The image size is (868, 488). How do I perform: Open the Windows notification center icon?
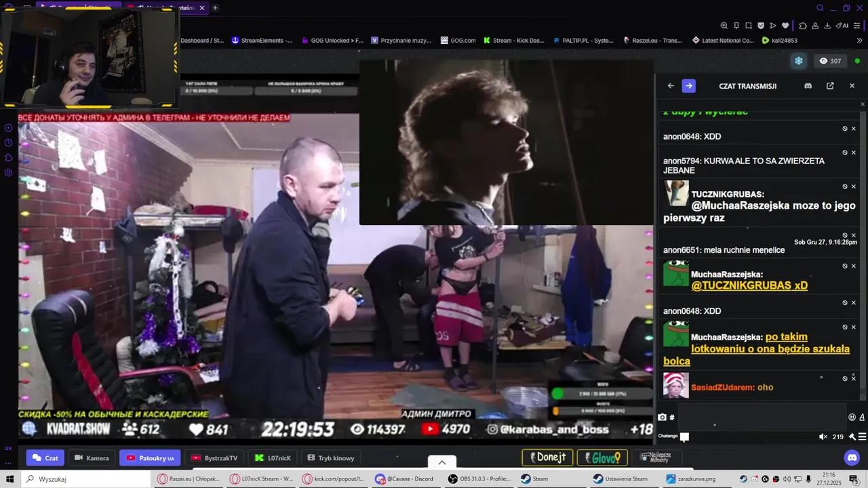(x=853, y=479)
